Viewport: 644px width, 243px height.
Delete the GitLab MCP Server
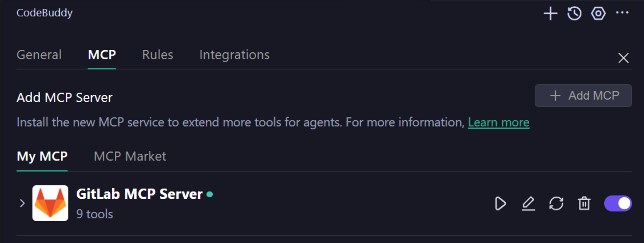coord(584,204)
